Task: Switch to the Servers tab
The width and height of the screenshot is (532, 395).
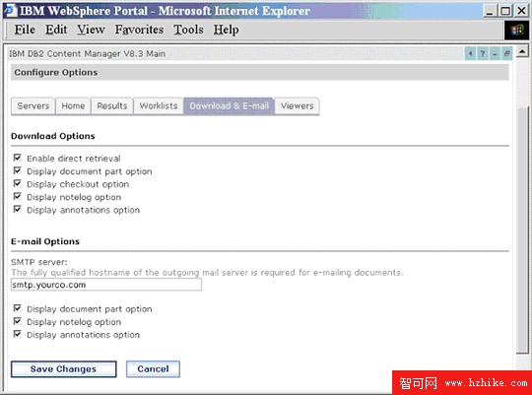Action: pyautogui.click(x=33, y=105)
